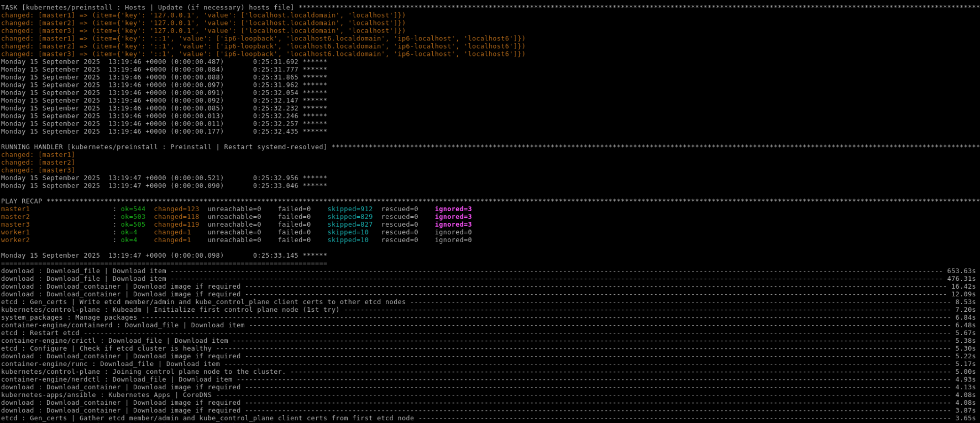Click elapsed time '0:25:31.962'

tap(275, 85)
